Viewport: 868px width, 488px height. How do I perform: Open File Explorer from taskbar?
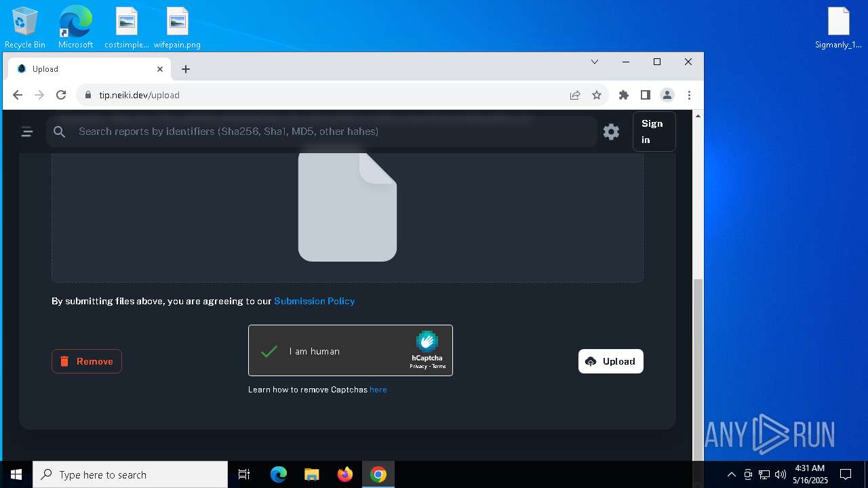312,474
